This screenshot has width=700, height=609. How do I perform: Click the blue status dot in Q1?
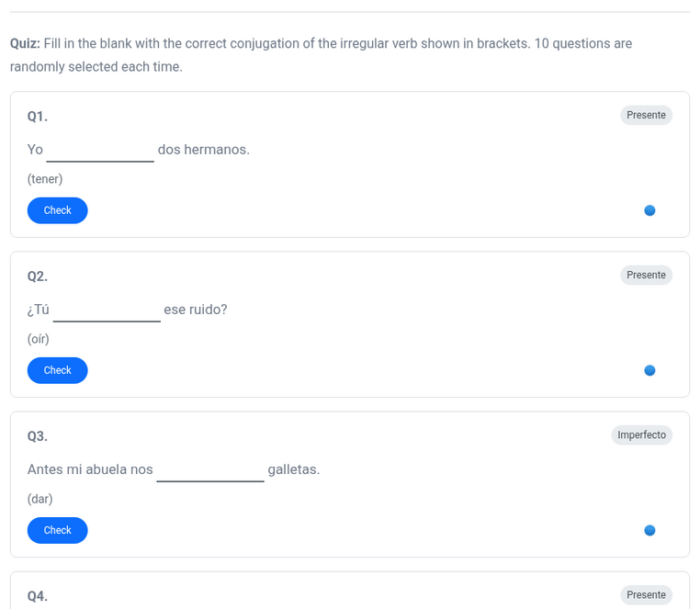coord(649,210)
